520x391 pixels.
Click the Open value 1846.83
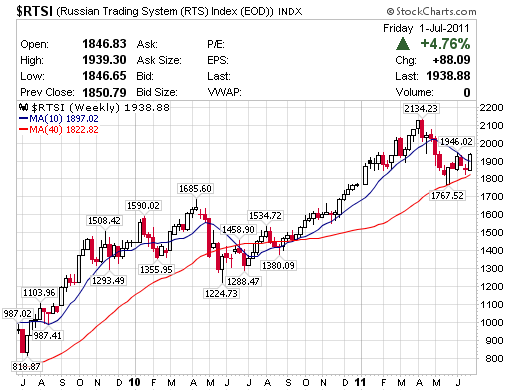tap(104, 44)
